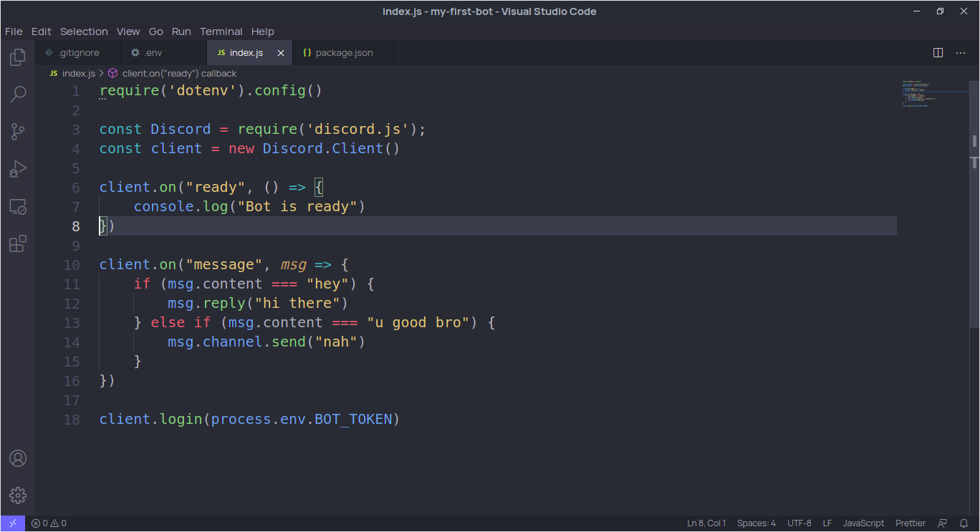Click "Bot is ready" string
Viewport: 980px width, 532px height.
297,207
